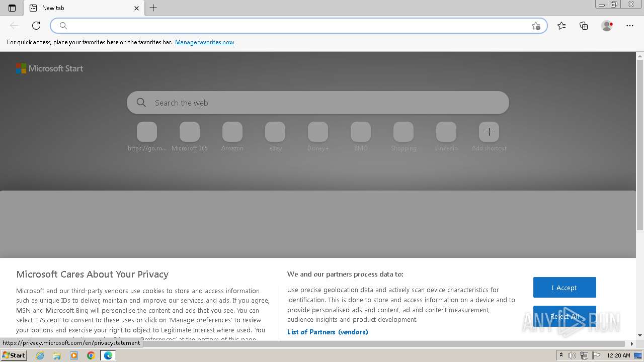The height and width of the screenshot is (362, 644).
Task: Launch Internet Explorer from taskbar
Action: (x=40, y=355)
